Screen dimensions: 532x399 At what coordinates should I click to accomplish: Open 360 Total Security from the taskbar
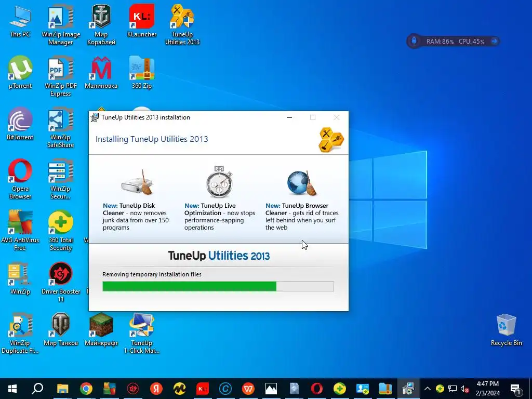(340, 389)
